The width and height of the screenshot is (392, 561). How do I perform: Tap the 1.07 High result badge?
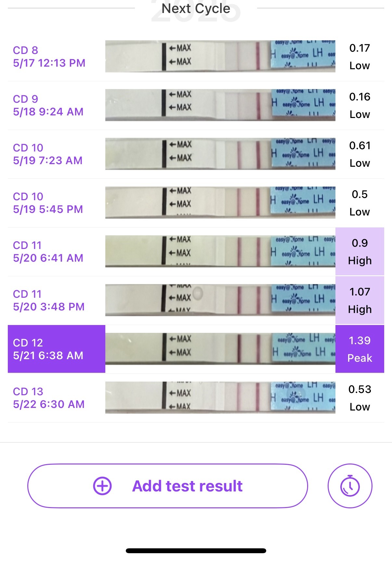click(x=359, y=300)
